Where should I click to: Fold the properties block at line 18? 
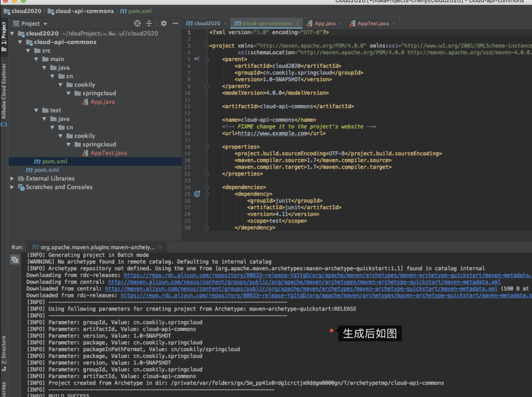pos(207,147)
